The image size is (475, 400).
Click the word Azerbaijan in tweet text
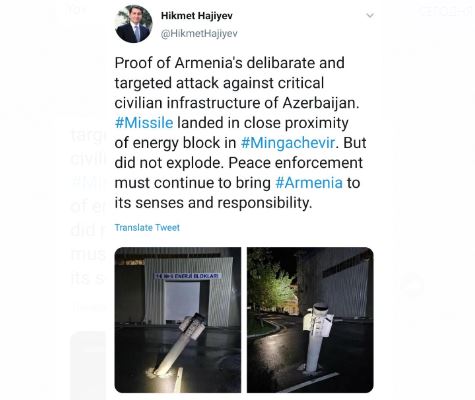coord(321,103)
